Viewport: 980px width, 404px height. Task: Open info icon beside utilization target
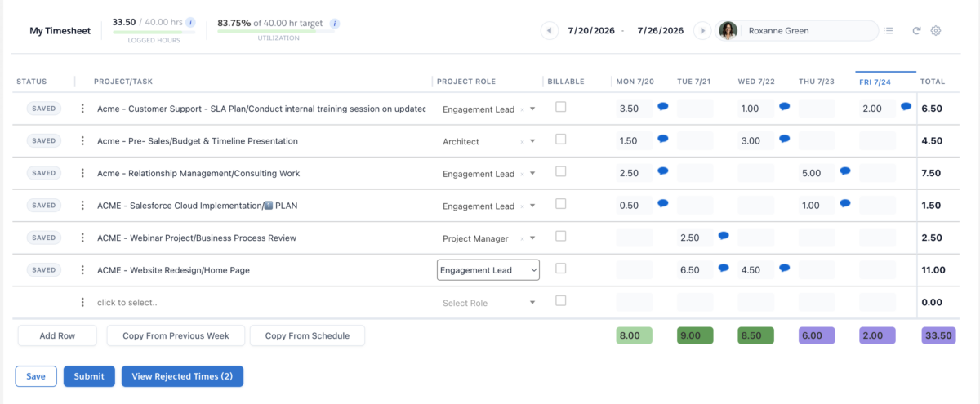click(x=335, y=24)
